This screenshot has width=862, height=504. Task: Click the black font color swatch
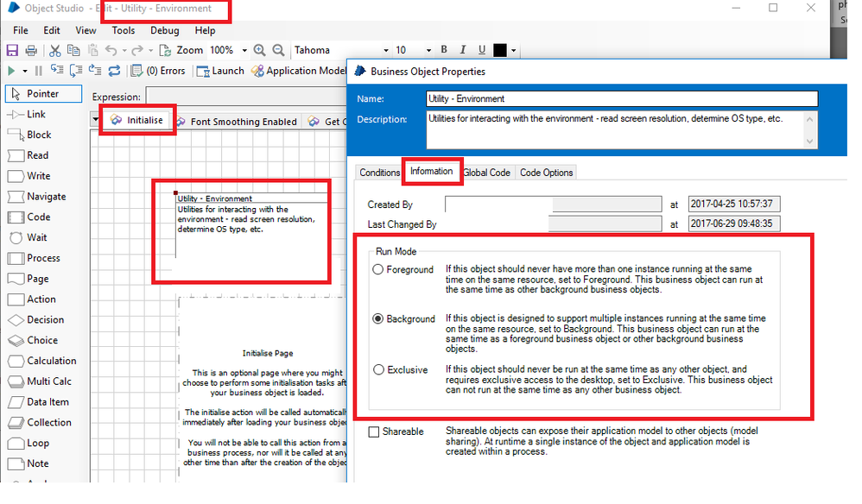click(500, 50)
